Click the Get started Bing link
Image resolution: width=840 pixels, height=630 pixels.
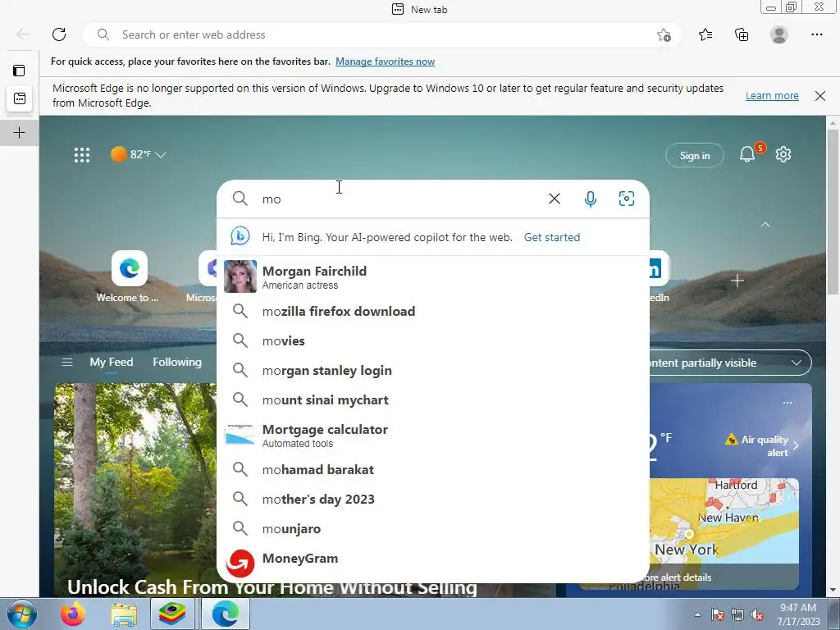point(552,237)
